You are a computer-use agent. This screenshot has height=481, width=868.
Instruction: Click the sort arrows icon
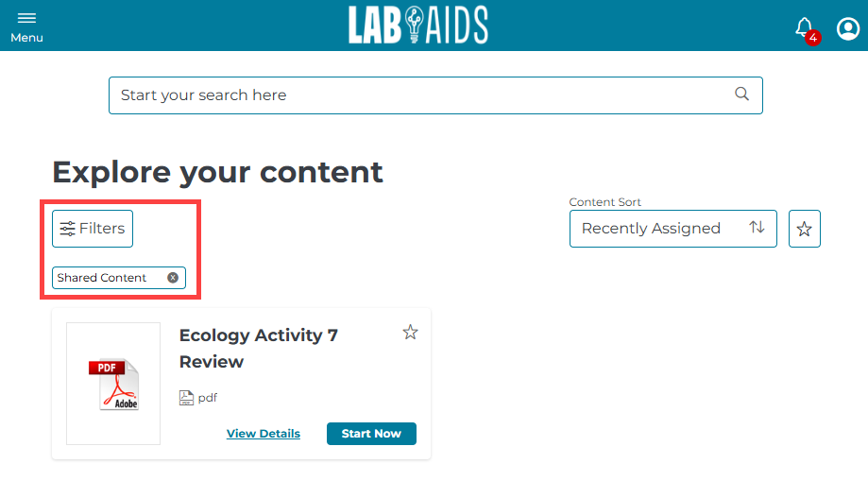757,227
